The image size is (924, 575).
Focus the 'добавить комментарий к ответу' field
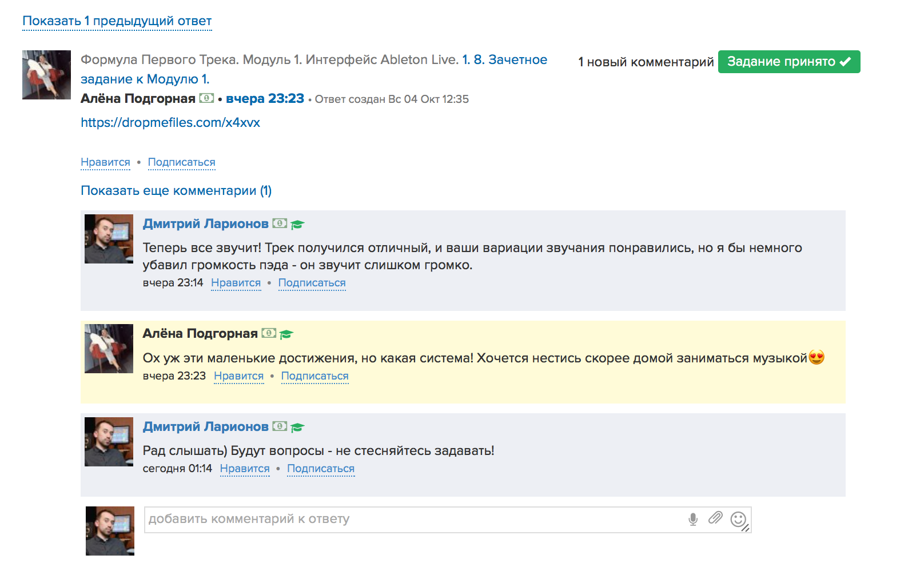click(x=412, y=520)
